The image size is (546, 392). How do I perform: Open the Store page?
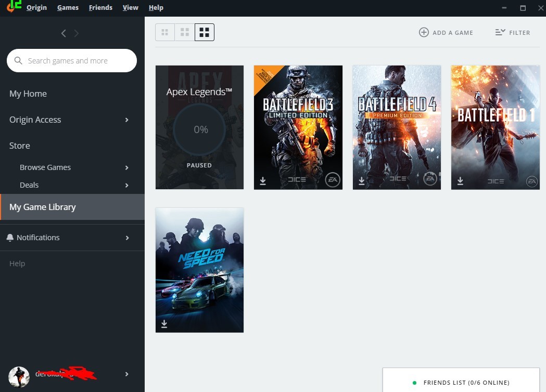coord(19,146)
